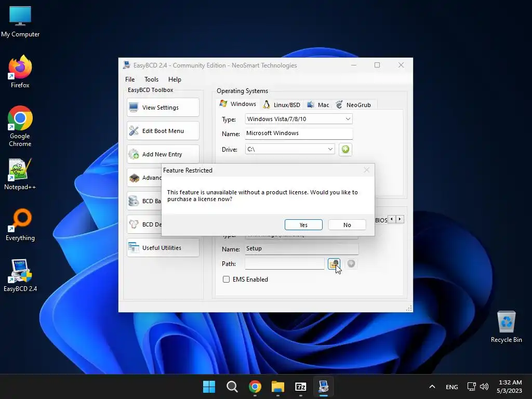Click the empty Path input field
The image size is (532, 399).
click(x=284, y=263)
